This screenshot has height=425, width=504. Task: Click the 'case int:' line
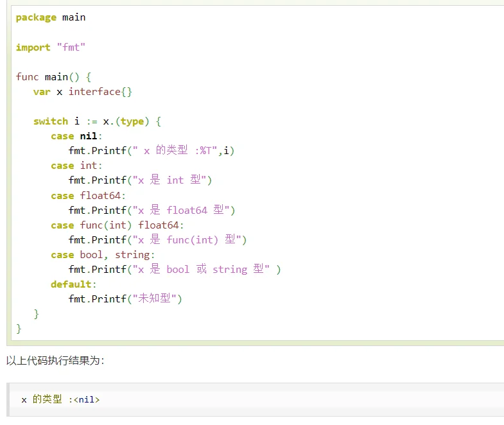pyautogui.click(x=76, y=166)
